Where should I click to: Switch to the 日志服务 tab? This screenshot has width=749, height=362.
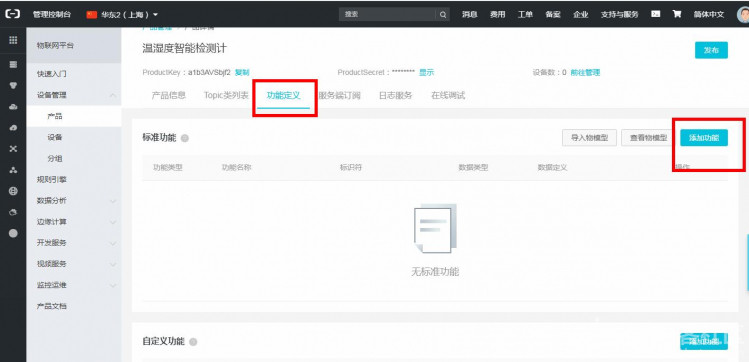(x=396, y=96)
